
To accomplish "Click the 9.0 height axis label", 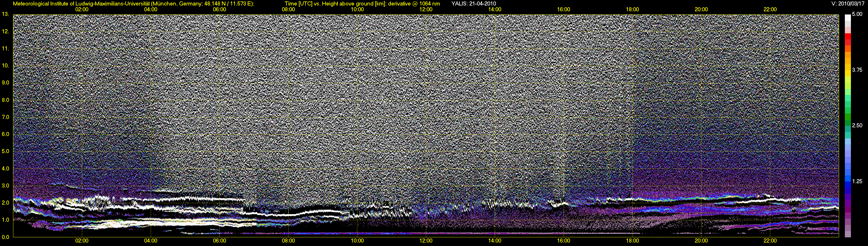I will [5, 82].
